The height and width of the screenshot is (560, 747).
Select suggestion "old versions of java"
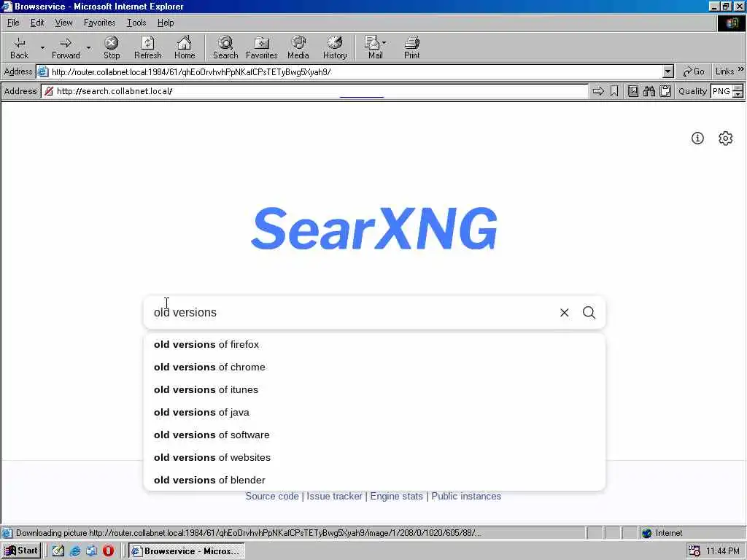coord(374,413)
